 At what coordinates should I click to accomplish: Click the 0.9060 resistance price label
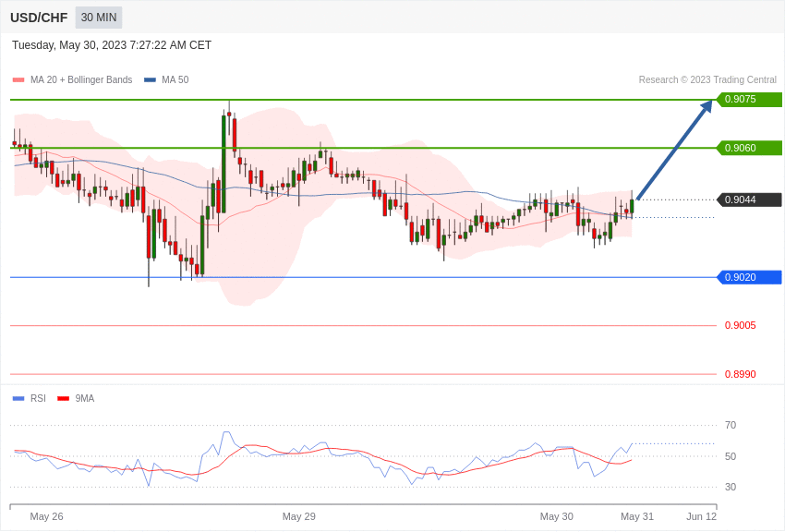749,148
